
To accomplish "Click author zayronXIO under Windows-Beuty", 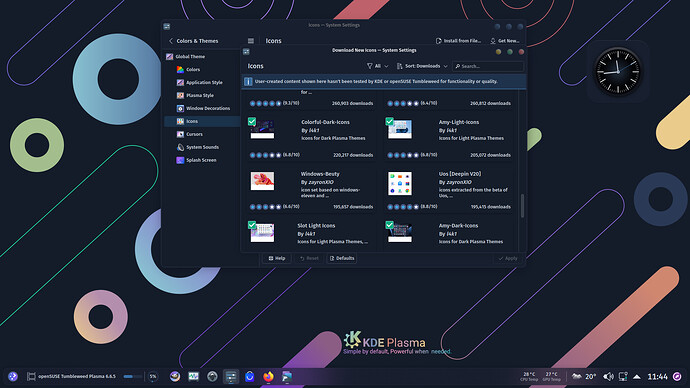I will click(x=321, y=182).
